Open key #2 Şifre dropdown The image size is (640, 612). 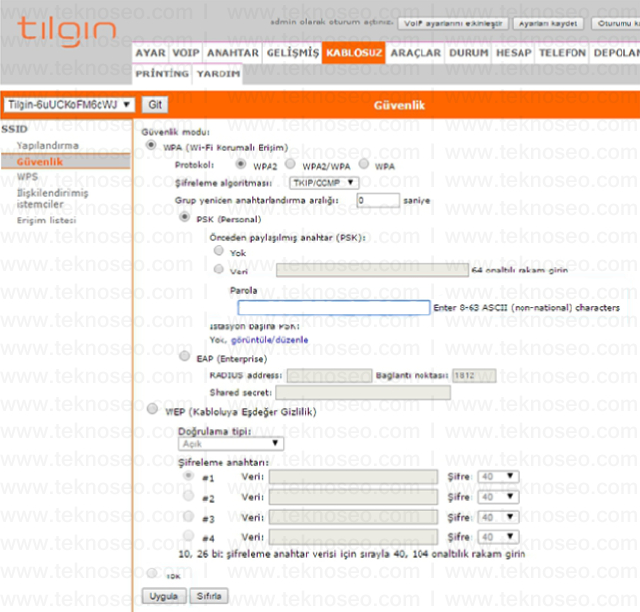coord(498,496)
